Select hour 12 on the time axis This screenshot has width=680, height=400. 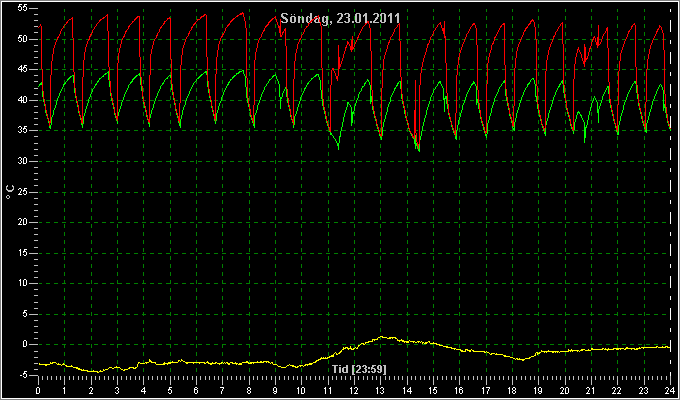tap(354, 390)
